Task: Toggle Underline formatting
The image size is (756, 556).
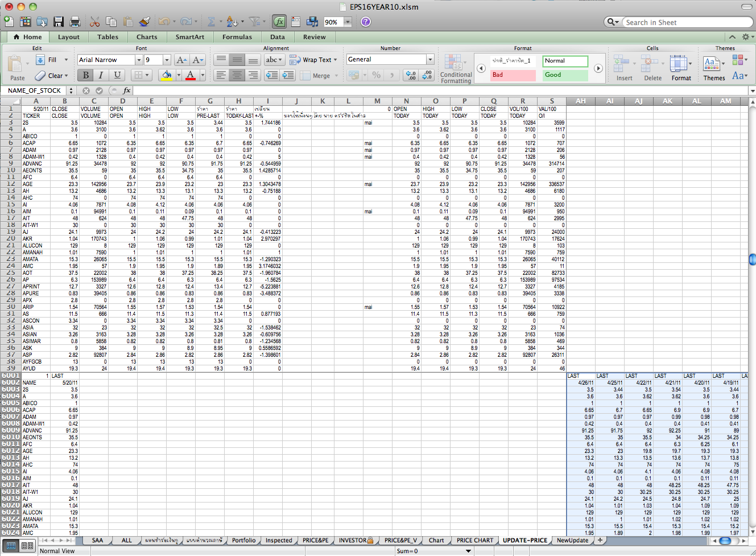Action: [117, 75]
